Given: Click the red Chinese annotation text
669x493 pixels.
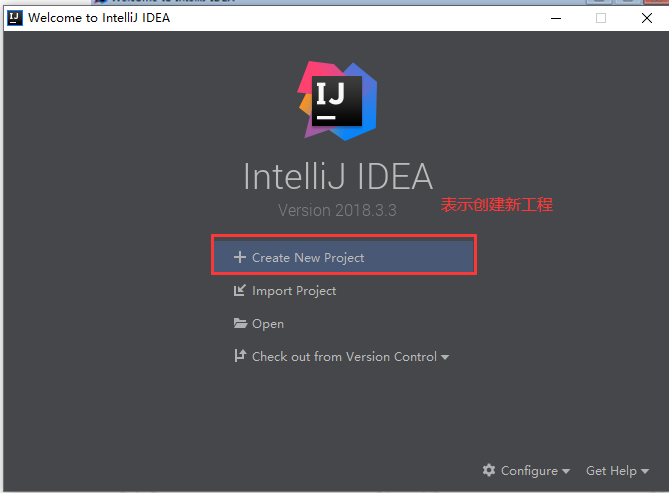Looking at the screenshot, I should pyautogui.click(x=497, y=205).
